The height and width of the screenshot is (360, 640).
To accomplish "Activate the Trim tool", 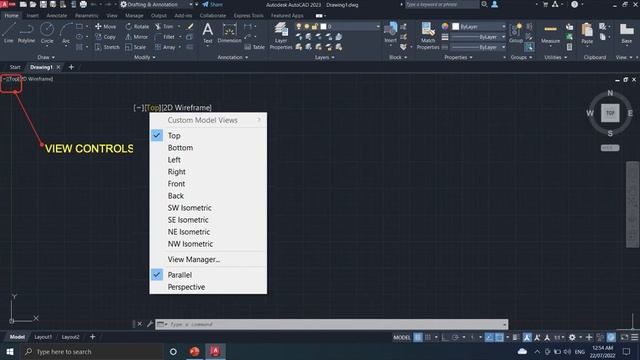I will [x=164, y=27].
